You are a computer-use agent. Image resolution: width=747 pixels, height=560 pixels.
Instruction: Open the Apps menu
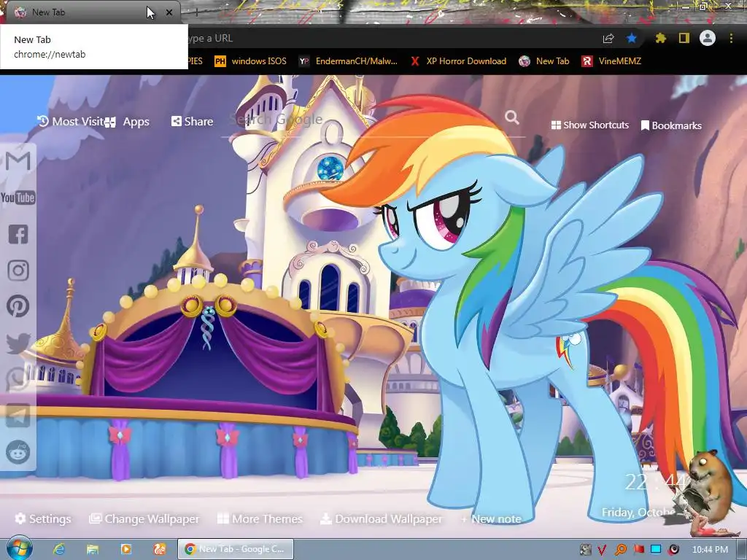pyautogui.click(x=127, y=122)
